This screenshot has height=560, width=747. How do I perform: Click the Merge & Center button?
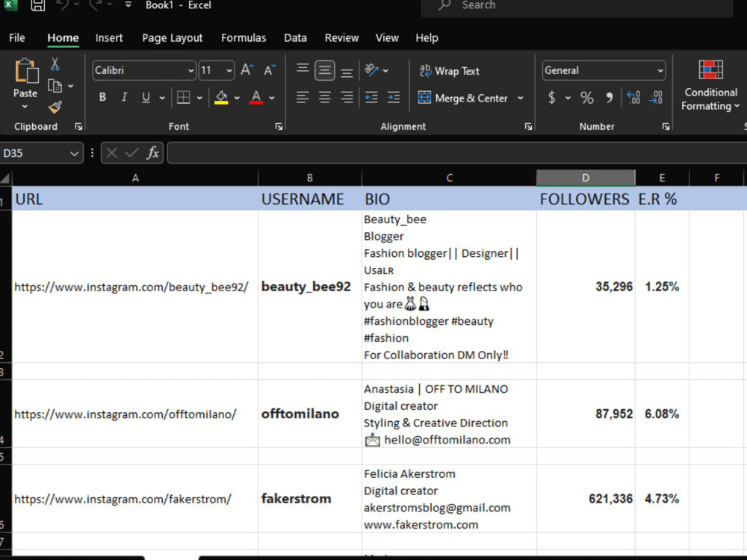[462, 98]
